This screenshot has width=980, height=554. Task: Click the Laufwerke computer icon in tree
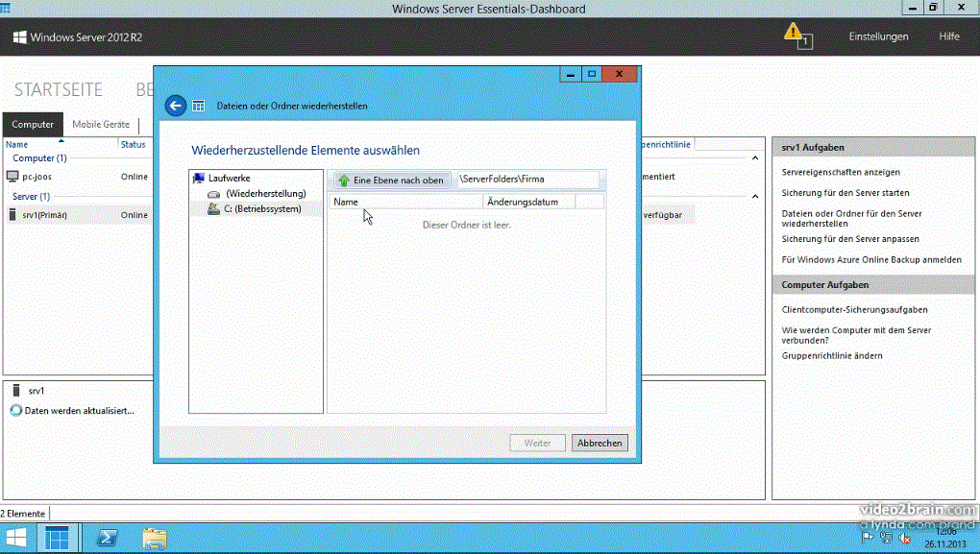tap(199, 178)
